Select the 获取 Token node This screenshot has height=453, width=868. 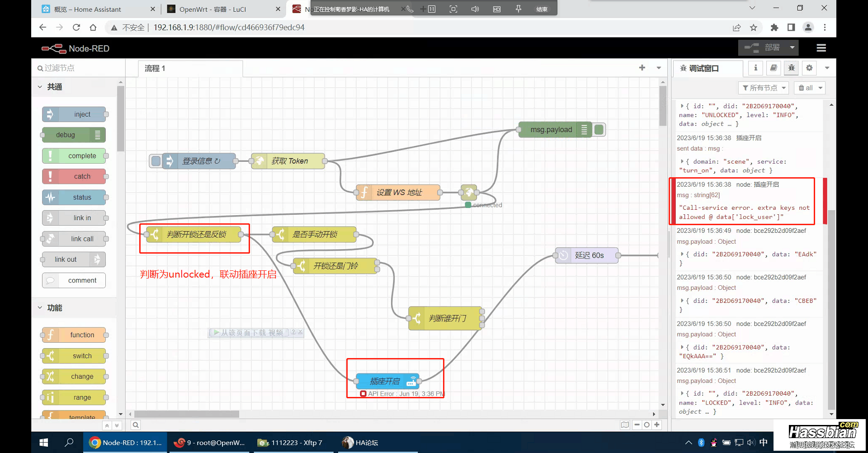pos(288,161)
